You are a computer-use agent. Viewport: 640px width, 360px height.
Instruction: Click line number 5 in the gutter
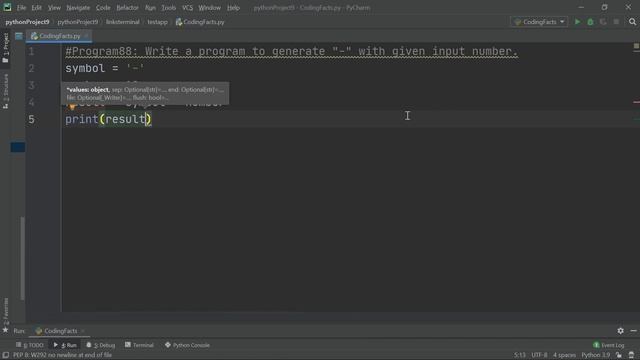tap(31, 119)
